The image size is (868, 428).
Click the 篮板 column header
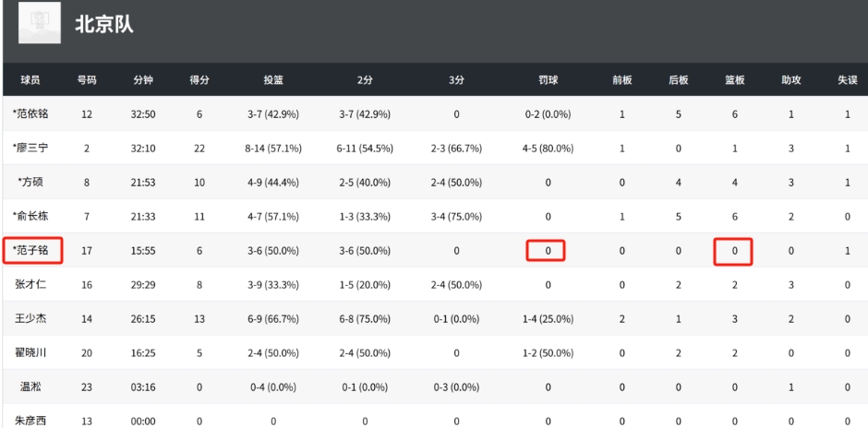click(735, 80)
